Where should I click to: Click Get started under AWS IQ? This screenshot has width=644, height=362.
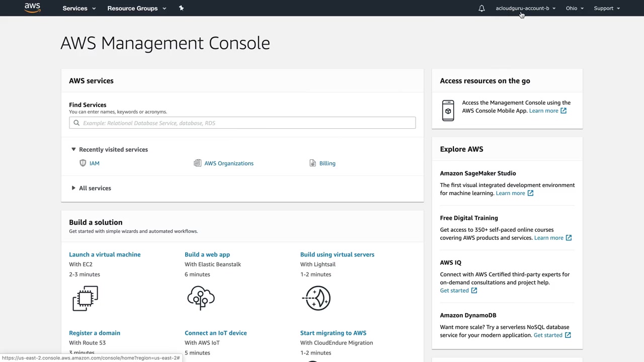tap(454, 291)
